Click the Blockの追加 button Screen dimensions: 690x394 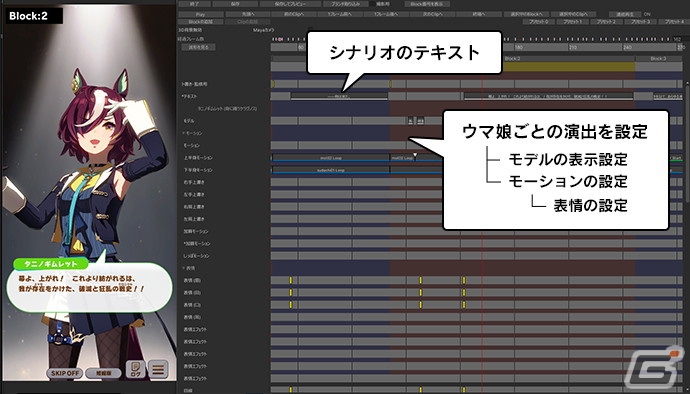pos(200,22)
